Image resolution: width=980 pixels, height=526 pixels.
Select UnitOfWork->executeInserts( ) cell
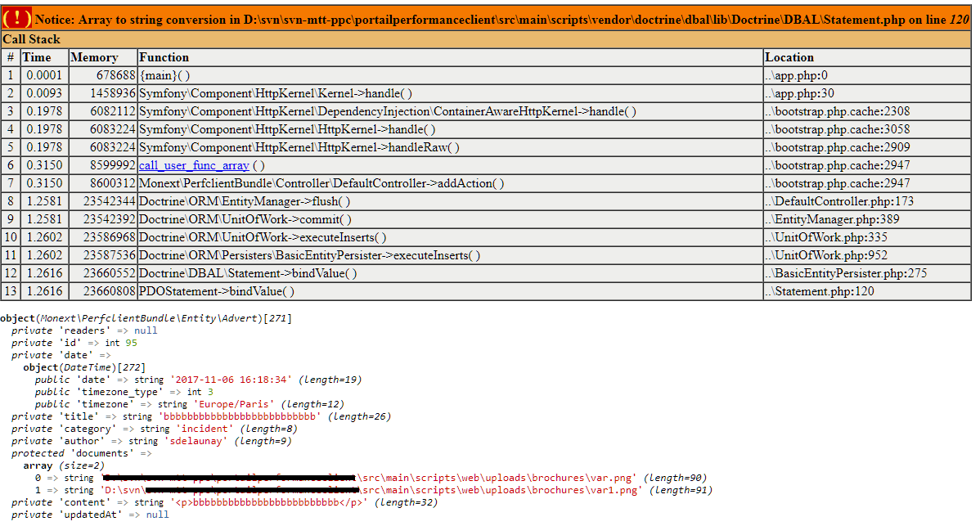click(x=450, y=237)
